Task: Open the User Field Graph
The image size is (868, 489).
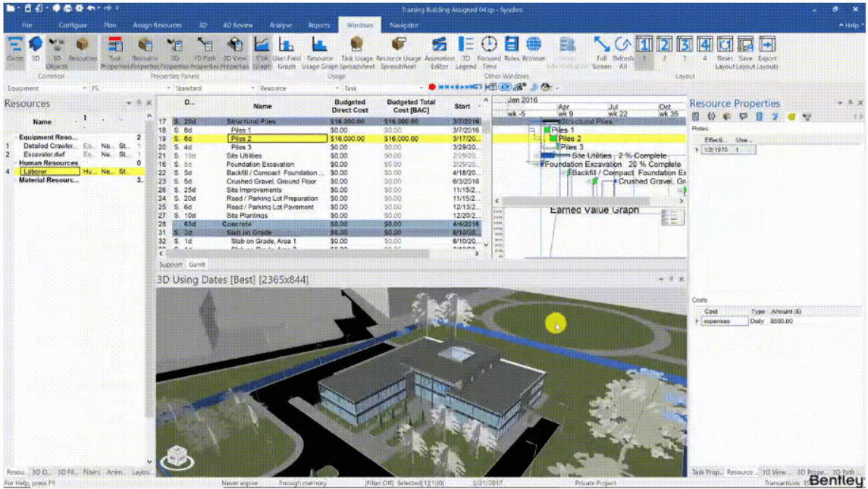Action: (287, 52)
